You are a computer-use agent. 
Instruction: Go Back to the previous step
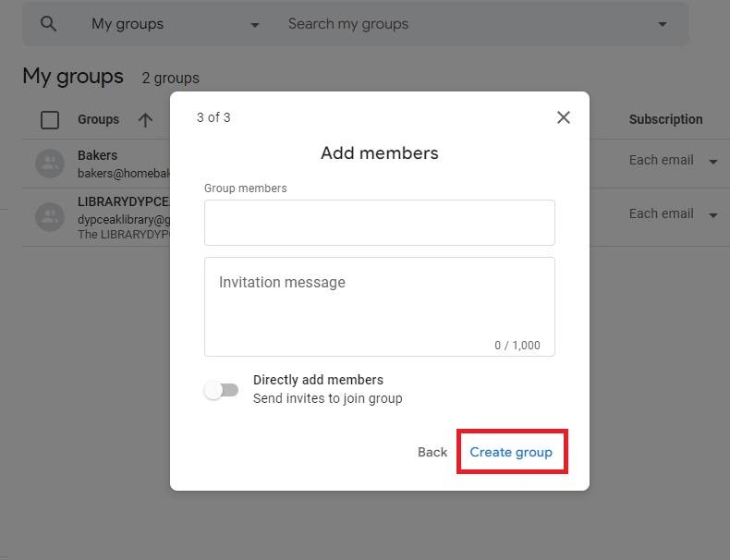coord(432,452)
